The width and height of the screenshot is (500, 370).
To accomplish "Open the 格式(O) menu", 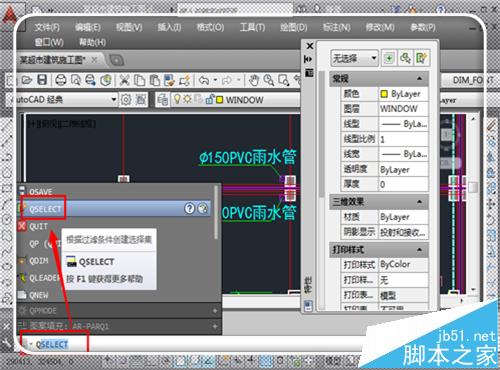I will [x=210, y=27].
